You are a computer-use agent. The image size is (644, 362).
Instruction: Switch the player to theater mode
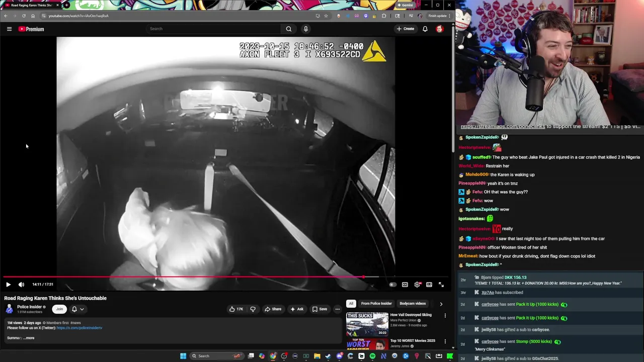click(x=429, y=285)
